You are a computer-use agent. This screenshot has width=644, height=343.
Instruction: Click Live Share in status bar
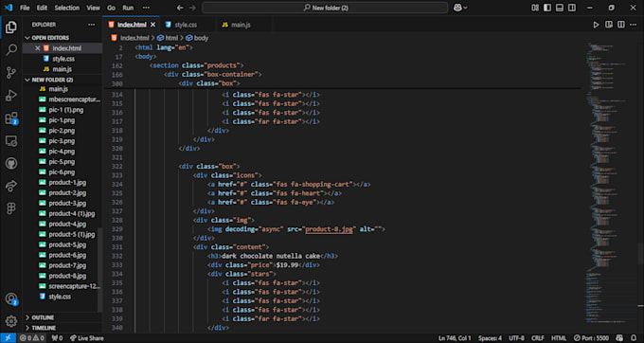87,338
